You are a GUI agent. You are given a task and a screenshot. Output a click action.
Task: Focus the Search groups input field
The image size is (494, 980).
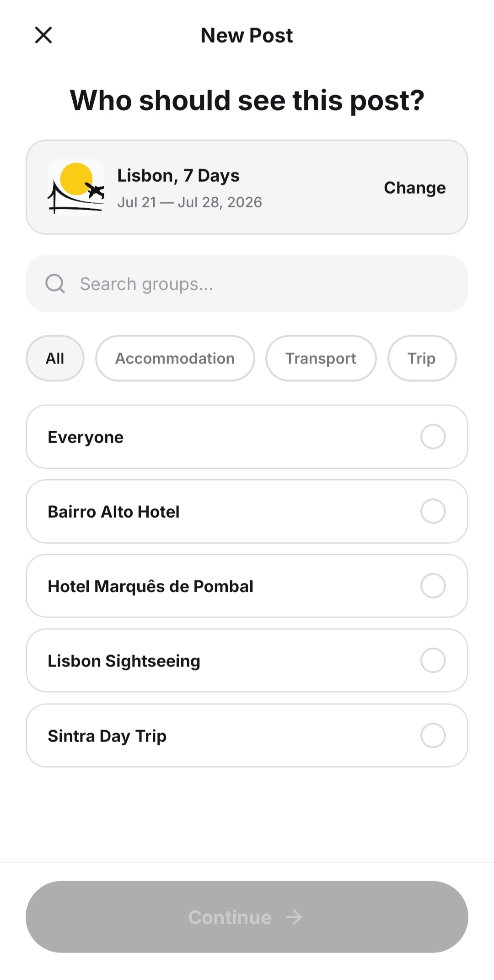[247, 284]
